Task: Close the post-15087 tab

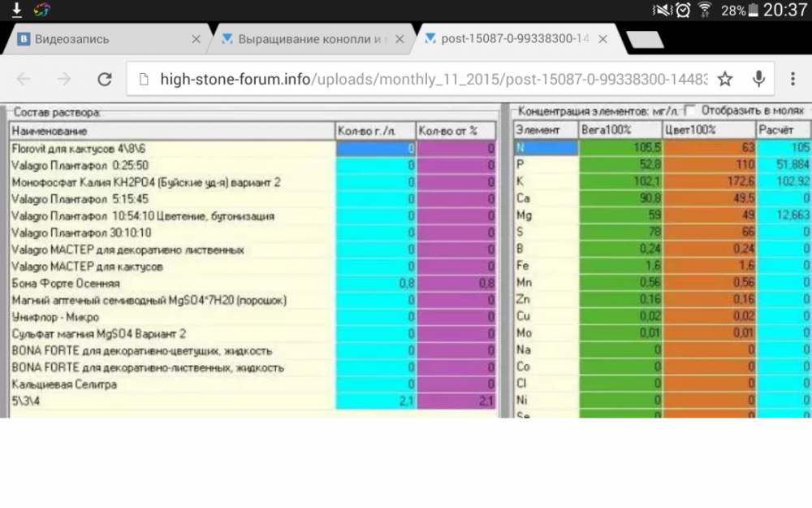Action: click(x=603, y=39)
